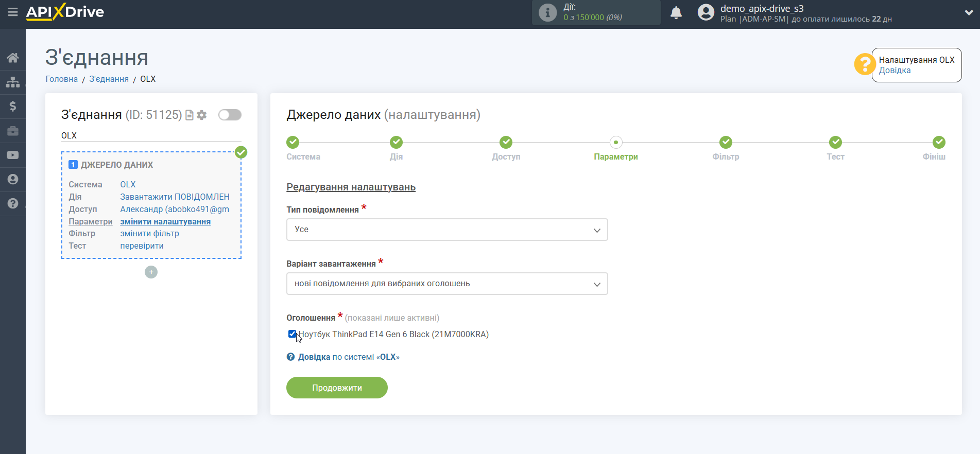Screen dimensions: 980x454
Task: Click перевірити test link
Action: click(142, 246)
